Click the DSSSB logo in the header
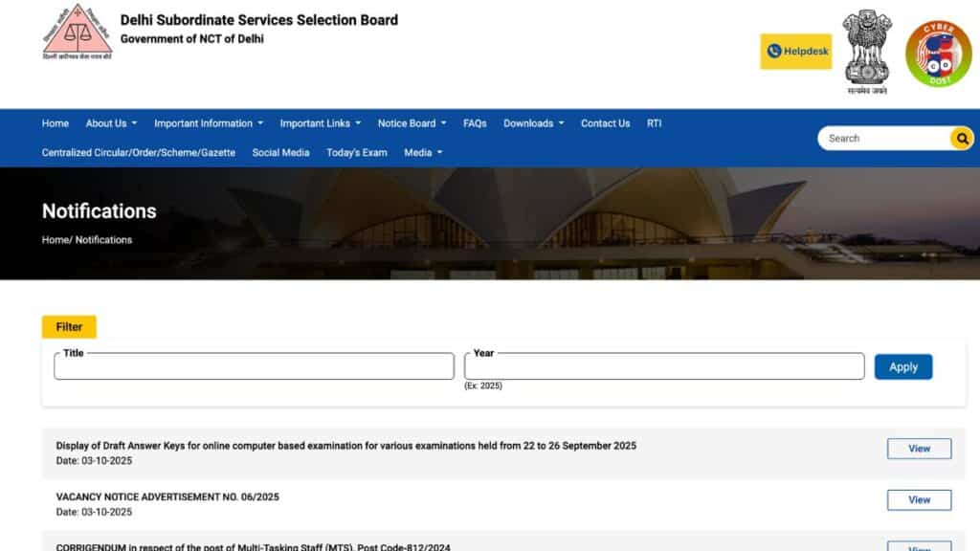Screen dimensions: 980x551 pos(77,32)
